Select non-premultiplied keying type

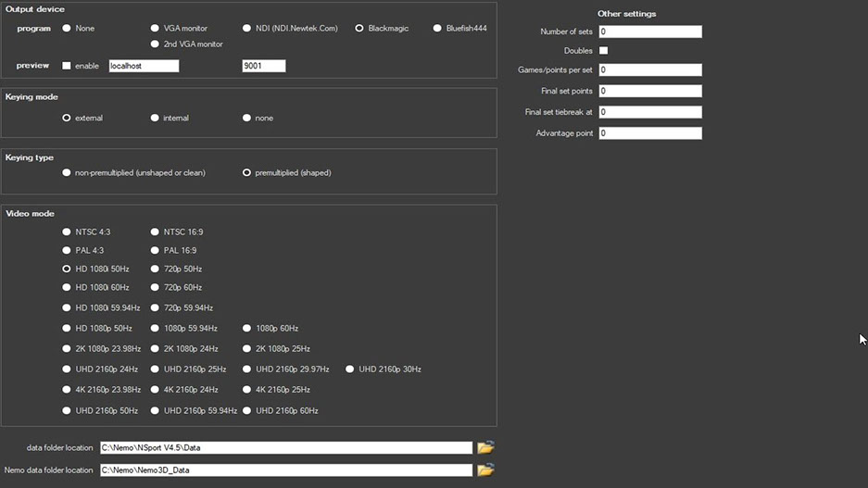[x=67, y=173]
